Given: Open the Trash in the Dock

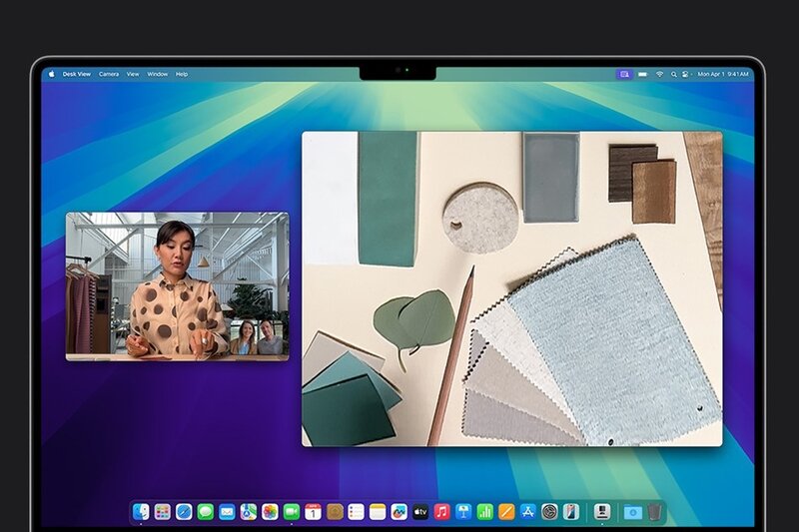Looking at the screenshot, I should (654, 512).
